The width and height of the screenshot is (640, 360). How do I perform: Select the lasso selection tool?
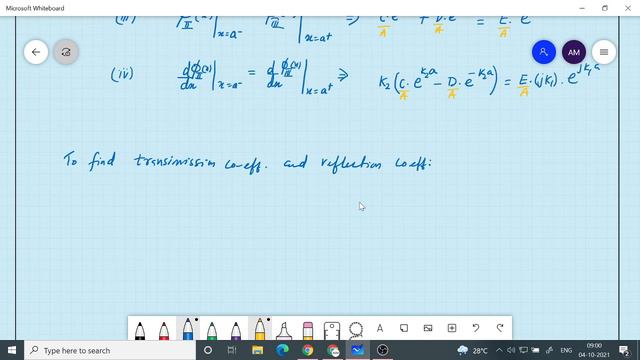[x=356, y=330]
